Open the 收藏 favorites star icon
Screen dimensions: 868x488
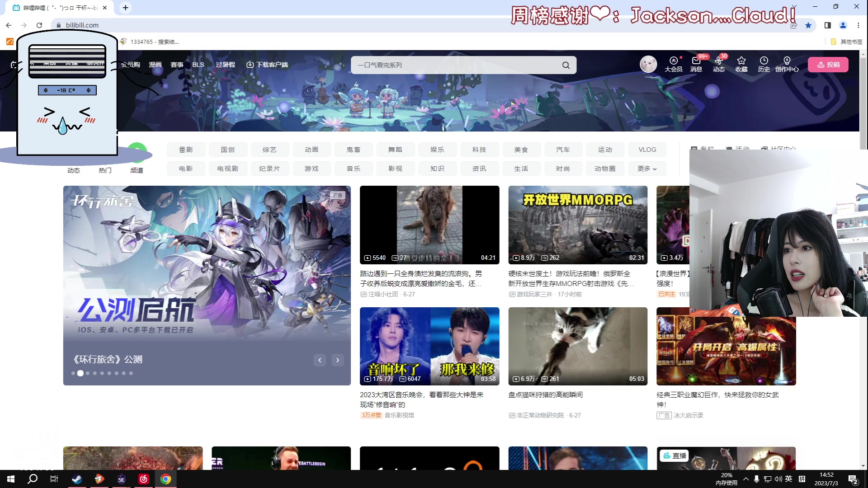[x=741, y=64]
